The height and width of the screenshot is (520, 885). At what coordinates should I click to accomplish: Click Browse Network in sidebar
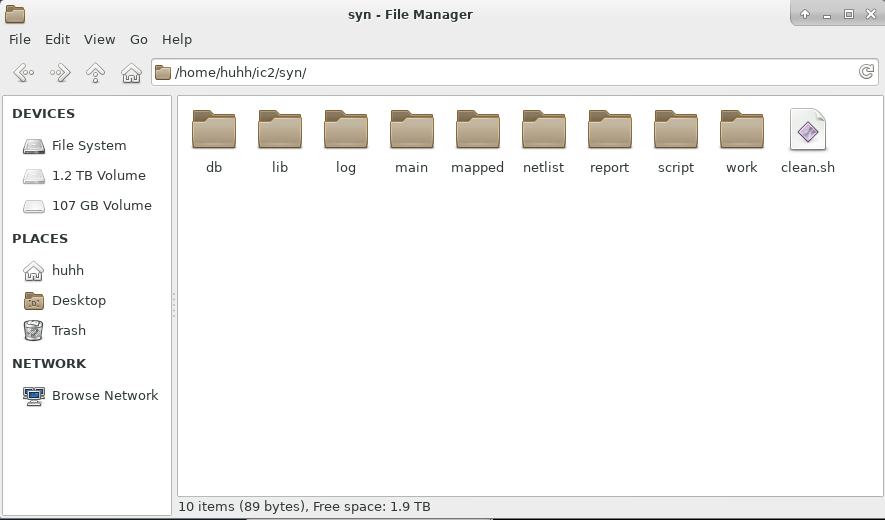104,396
